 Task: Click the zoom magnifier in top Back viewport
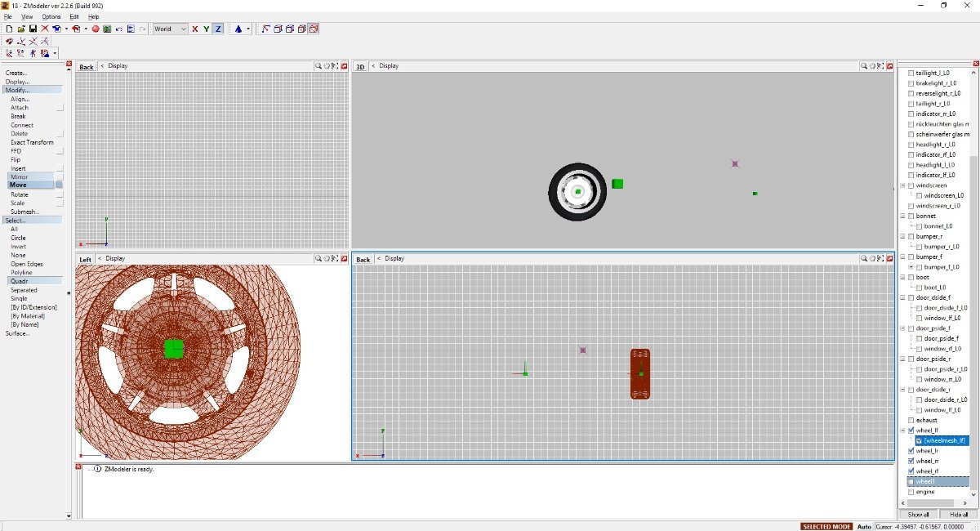318,66
